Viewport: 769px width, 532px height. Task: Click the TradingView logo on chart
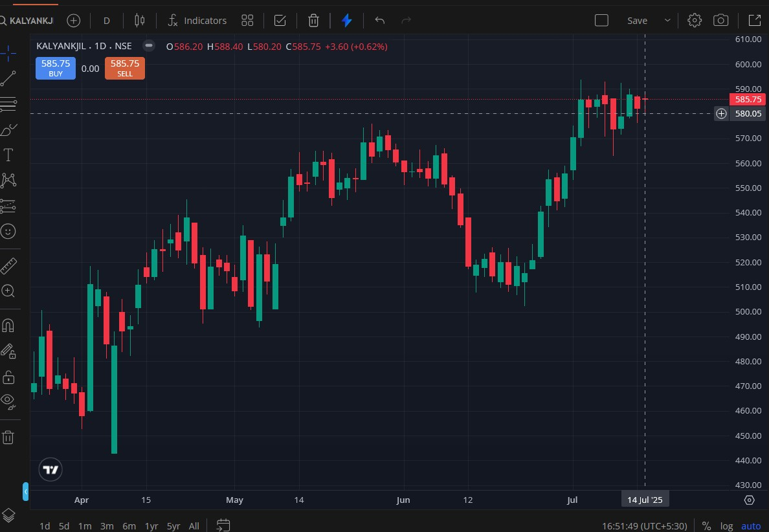(x=50, y=470)
